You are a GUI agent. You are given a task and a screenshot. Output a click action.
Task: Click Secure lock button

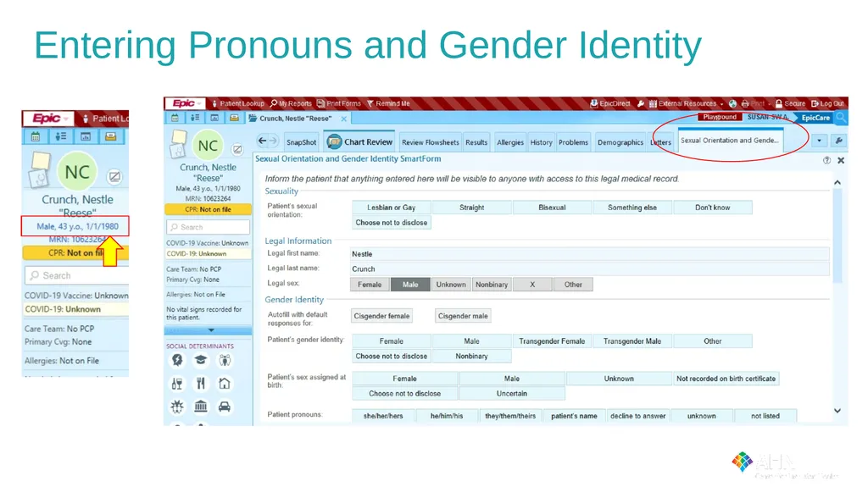point(790,103)
